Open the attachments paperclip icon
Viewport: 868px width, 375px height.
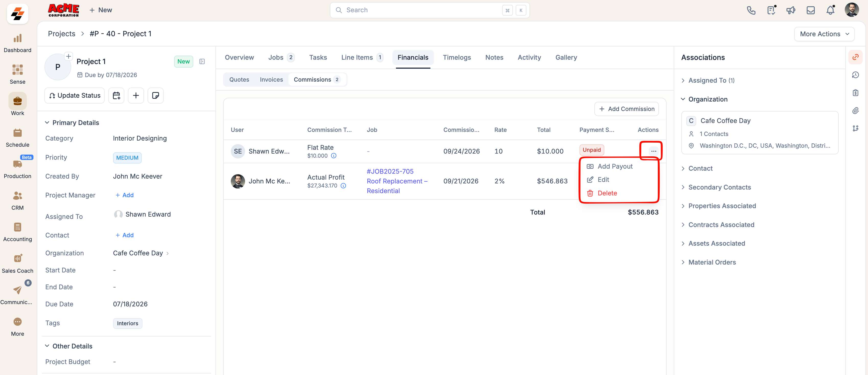coord(855,110)
